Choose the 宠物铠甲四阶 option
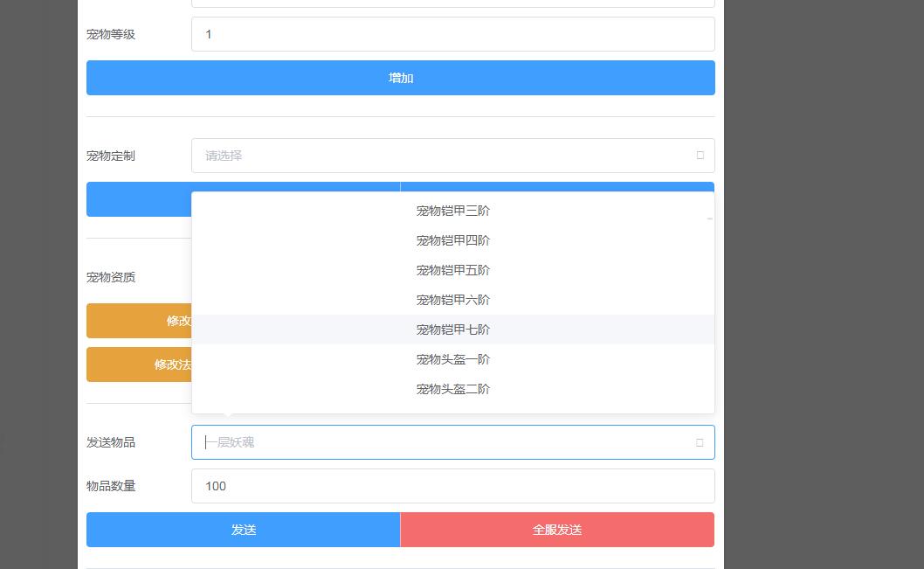This screenshot has height=569, width=924. (452, 240)
